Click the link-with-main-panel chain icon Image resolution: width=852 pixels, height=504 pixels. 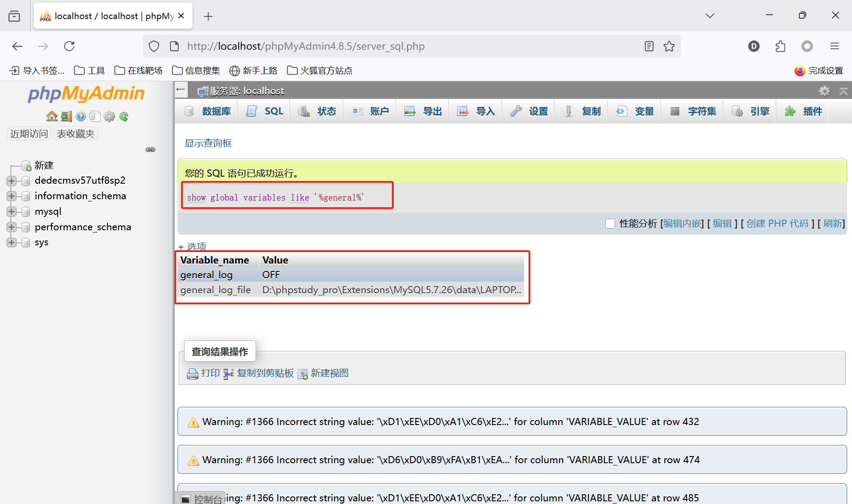tap(150, 150)
